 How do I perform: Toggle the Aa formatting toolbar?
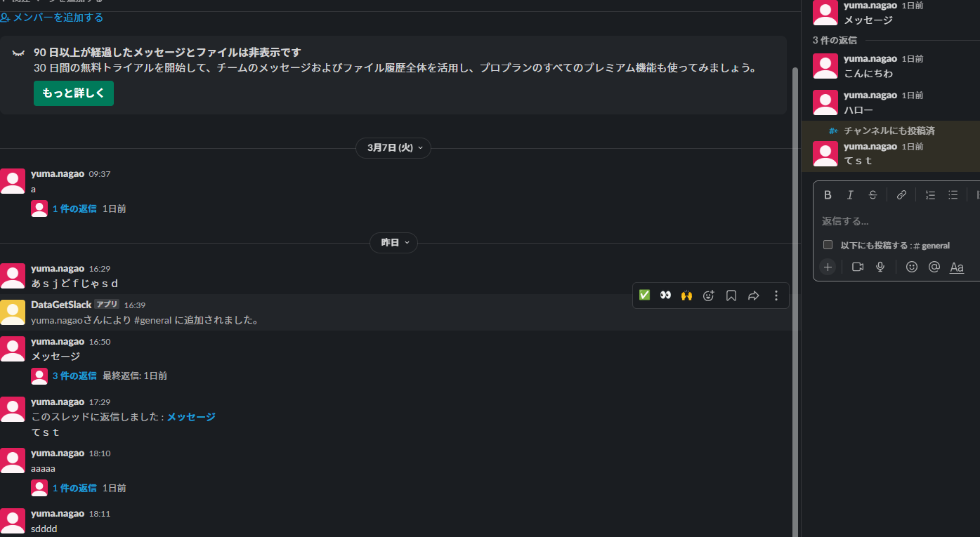pyautogui.click(x=957, y=267)
